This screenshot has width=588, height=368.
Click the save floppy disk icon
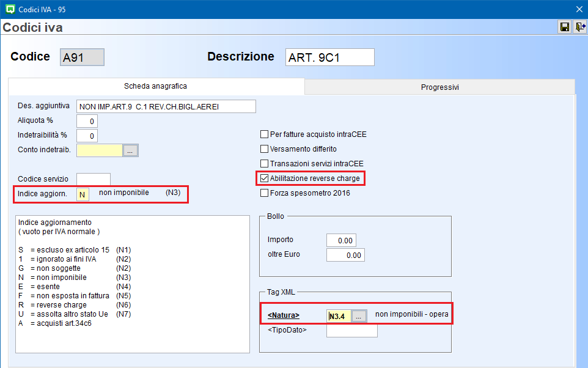click(x=565, y=27)
